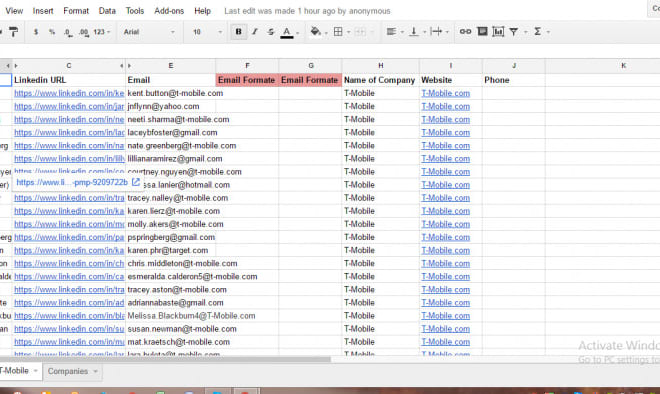Open the functions sigma icon
Viewport: 660px width, 394px height.
(538, 32)
